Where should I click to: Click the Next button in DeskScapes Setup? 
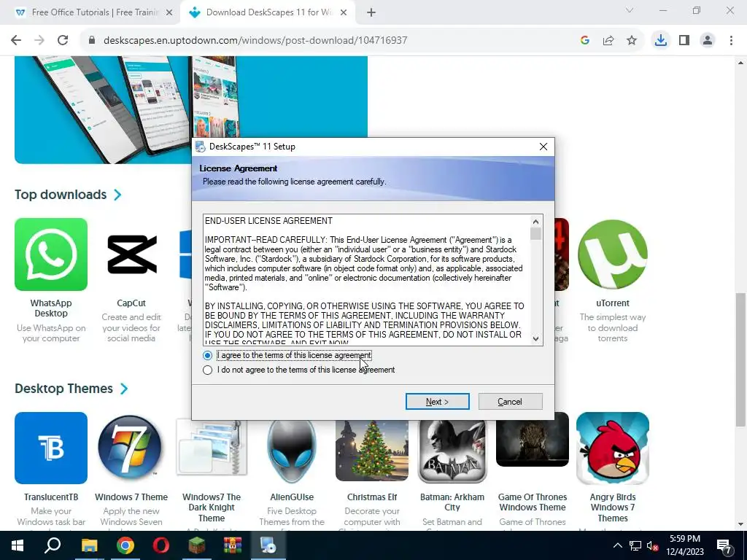[x=438, y=402]
